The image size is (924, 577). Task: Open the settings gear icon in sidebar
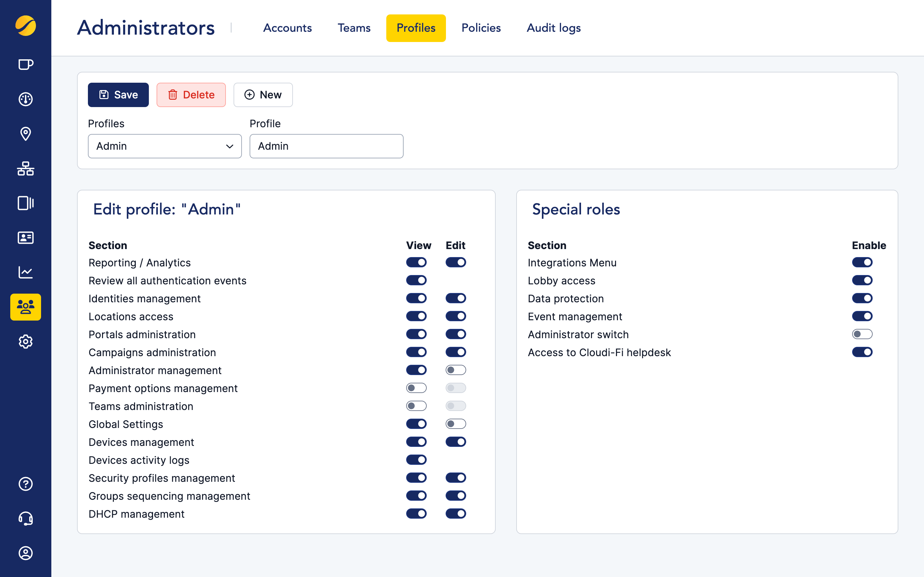coord(25,341)
